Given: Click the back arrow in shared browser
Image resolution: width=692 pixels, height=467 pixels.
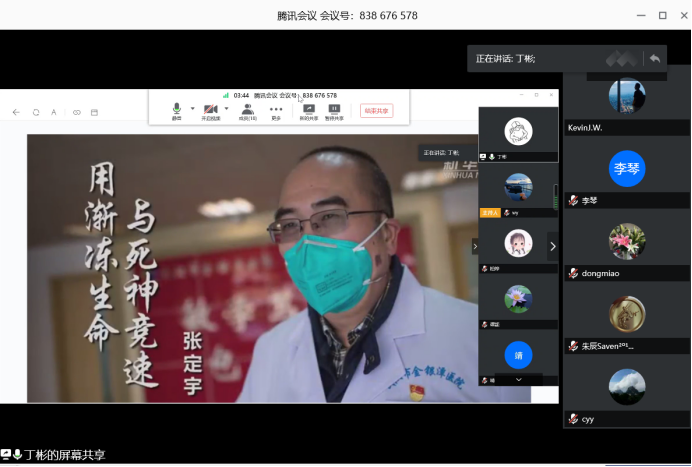Looking at the screenshot, I should click(x=16, y=112).
